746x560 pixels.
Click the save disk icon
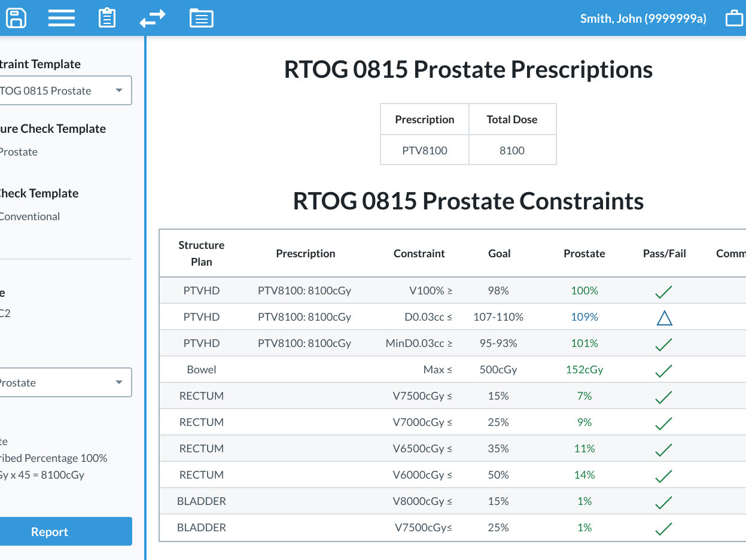16,18
